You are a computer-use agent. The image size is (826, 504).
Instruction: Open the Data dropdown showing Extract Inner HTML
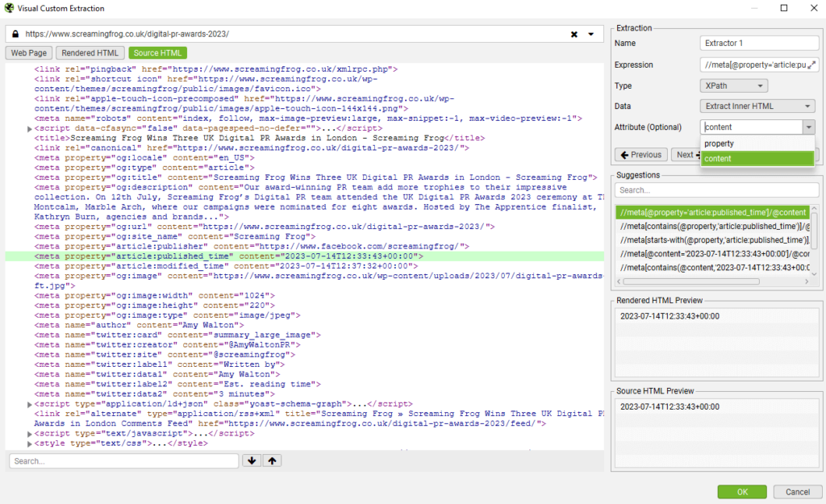[757, 106]
